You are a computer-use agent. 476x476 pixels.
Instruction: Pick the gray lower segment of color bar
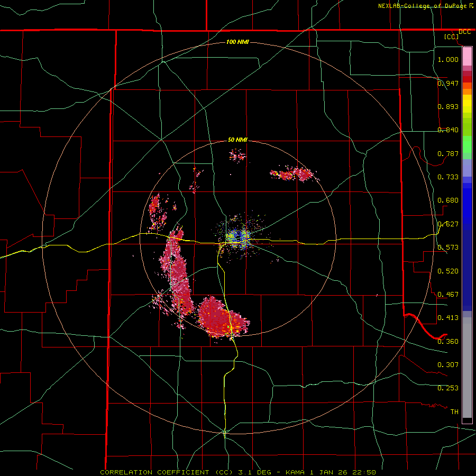(467, 368)
